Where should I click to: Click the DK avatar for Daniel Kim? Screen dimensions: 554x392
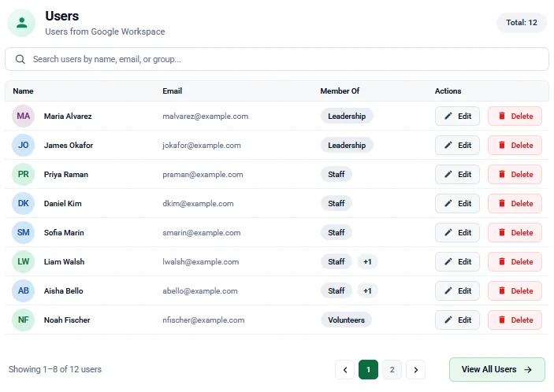click(x=24, y=204)
